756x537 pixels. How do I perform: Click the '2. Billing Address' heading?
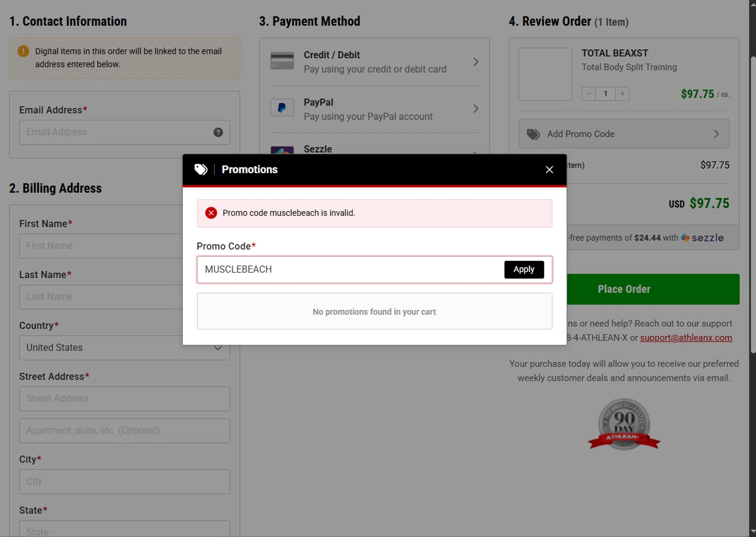[x=55, y=188]
